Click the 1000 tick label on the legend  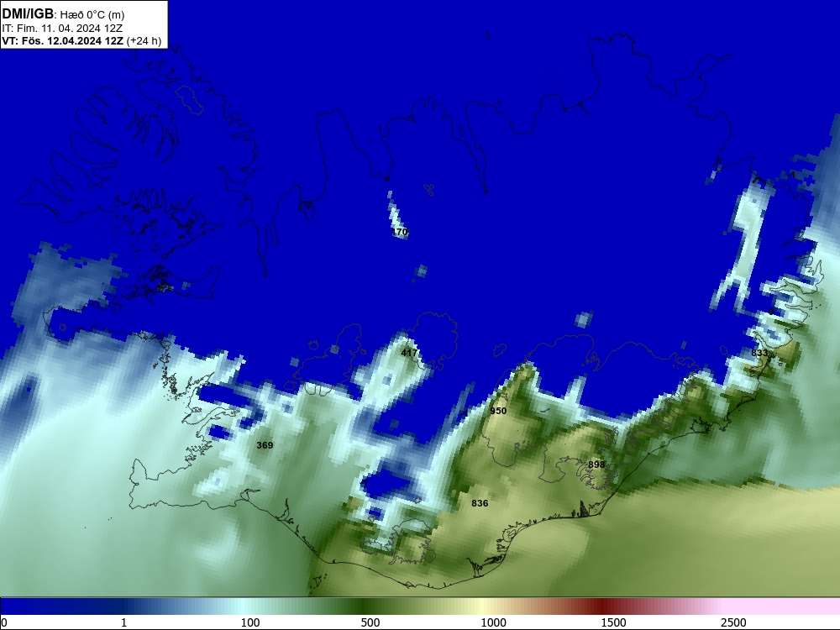tap(493, 622)
